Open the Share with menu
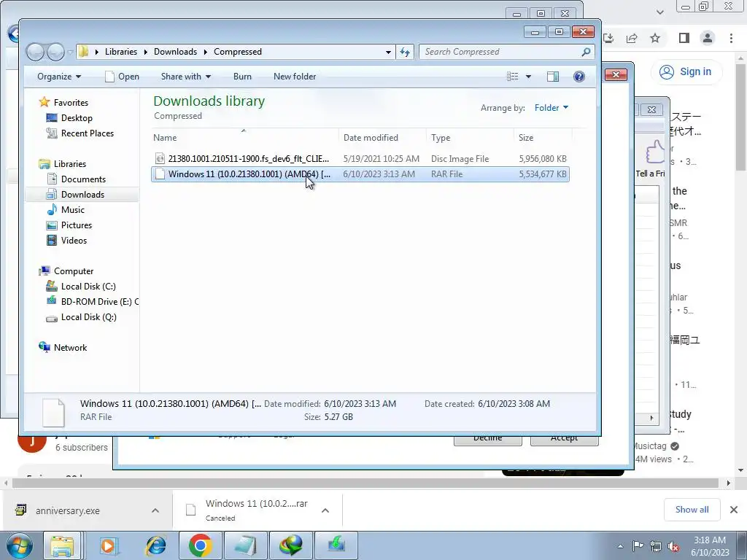Image resolution: width=747 pixels, height=560 pixels. tap(186, 77)
